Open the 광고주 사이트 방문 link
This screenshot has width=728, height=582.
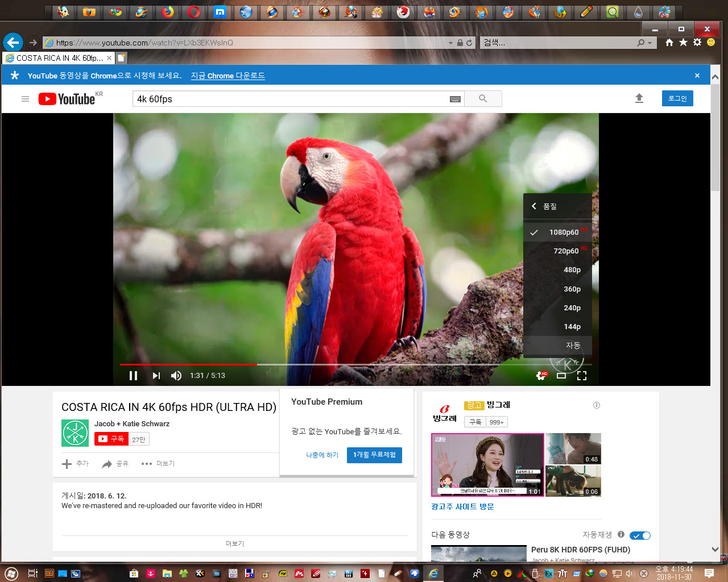tap(462, 506)
